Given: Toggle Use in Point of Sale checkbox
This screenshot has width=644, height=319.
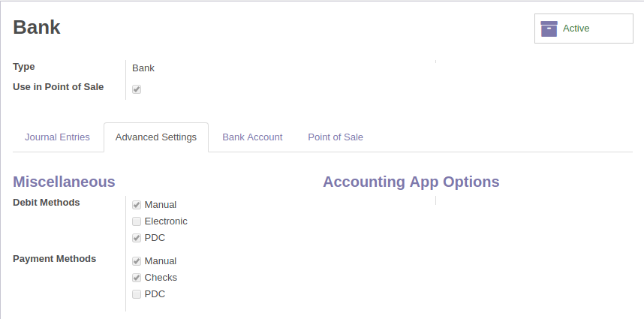Looking at the screenshot, I should 137,89.
